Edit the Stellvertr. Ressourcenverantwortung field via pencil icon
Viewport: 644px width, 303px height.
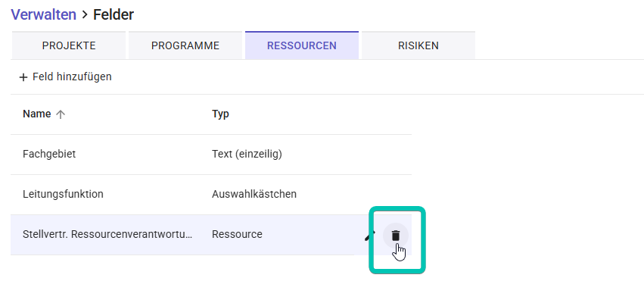[370, 235]
